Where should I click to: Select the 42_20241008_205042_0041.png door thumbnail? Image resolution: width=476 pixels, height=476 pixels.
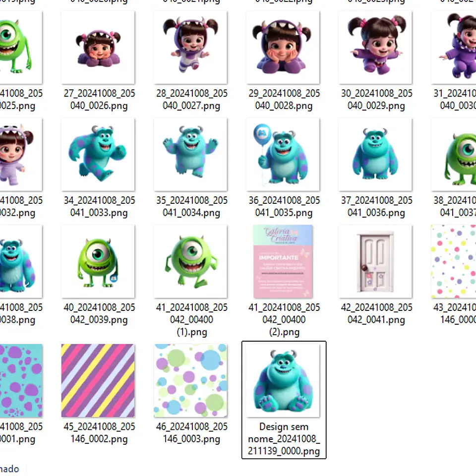(x=376, y=262)
